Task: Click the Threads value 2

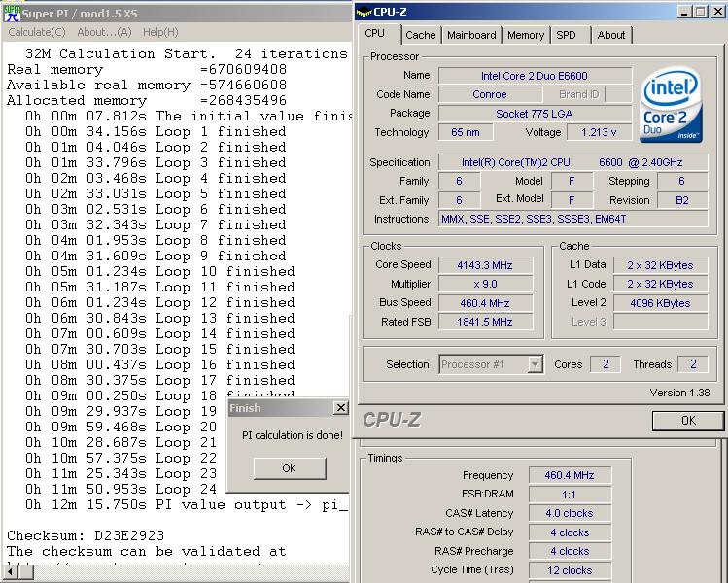Action: pyautogui.click(x=693, y=364)
